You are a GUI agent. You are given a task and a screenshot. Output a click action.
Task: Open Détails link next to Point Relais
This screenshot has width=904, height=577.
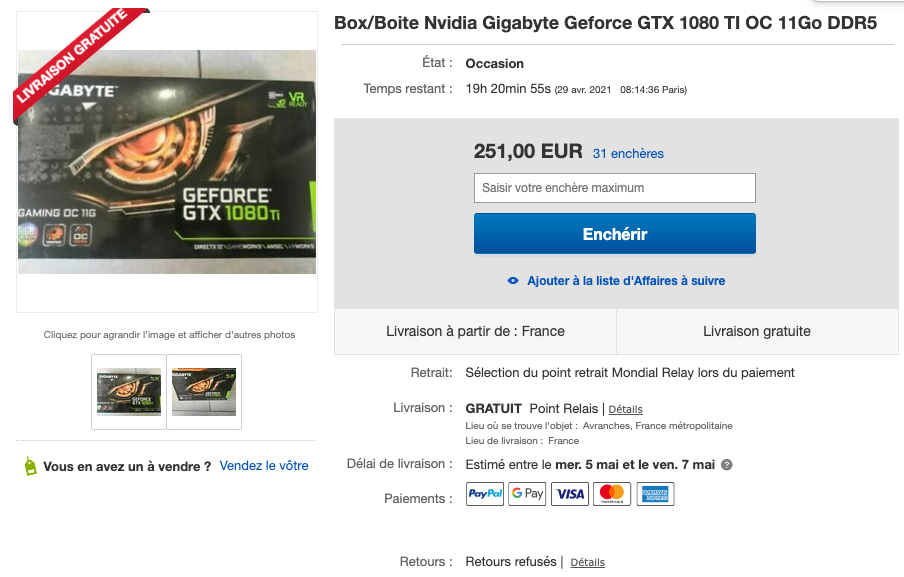pos(625,409)
